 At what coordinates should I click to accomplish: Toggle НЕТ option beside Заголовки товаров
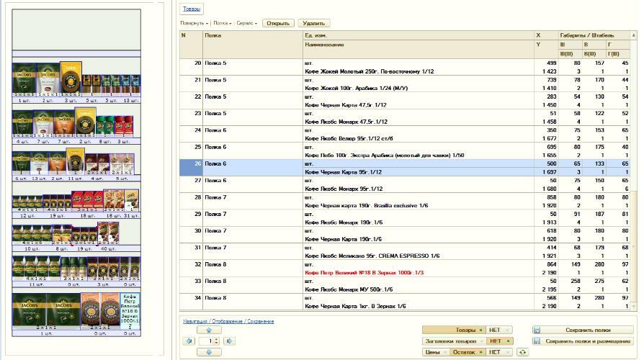[498, 341]
